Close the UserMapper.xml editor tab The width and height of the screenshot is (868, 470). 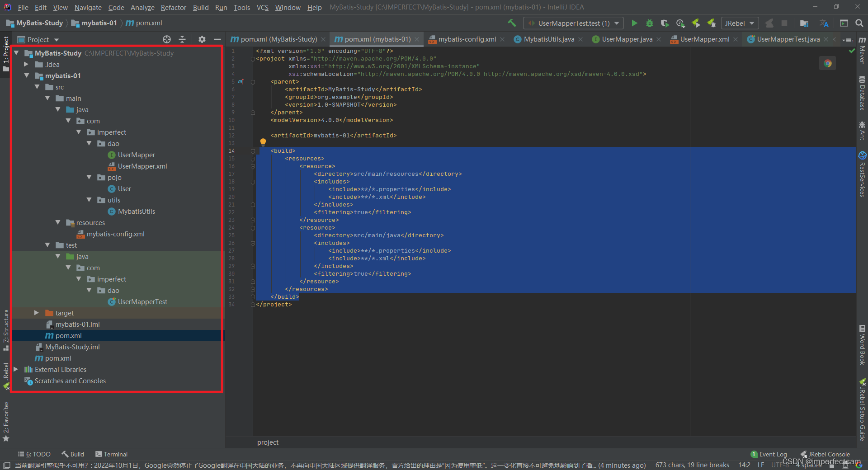point(736,39)
